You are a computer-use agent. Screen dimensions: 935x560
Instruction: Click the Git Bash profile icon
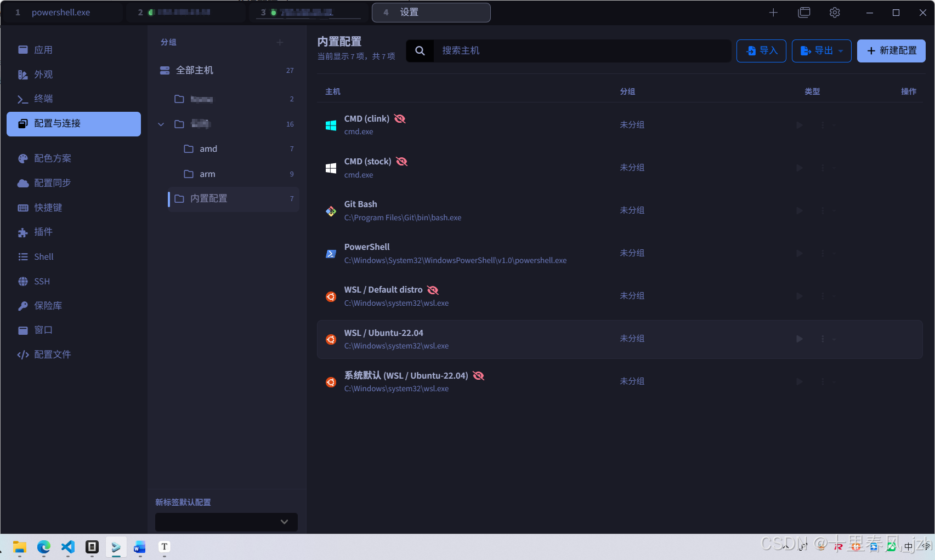pos(331,211)
